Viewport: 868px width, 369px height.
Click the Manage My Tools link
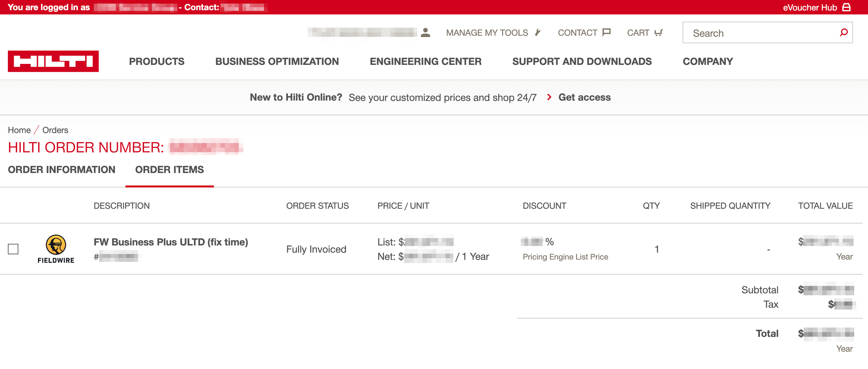tap(487, 33)
